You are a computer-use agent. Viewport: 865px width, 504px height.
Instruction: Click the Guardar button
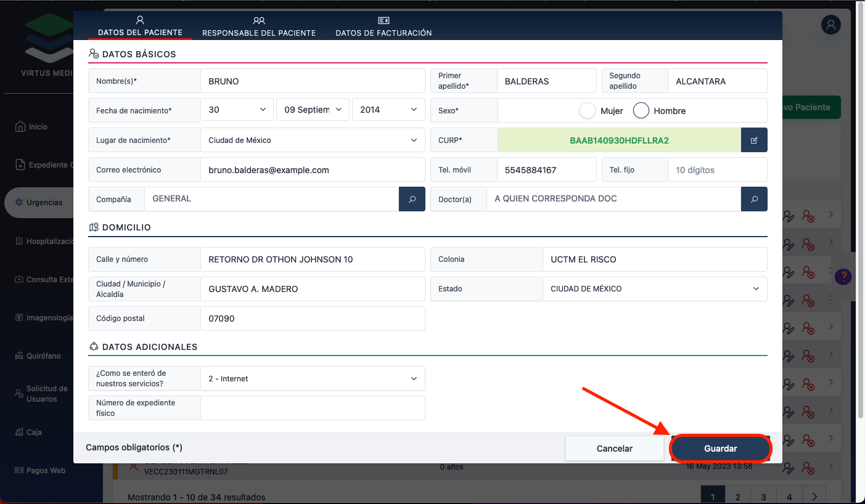tap(720, 449)
